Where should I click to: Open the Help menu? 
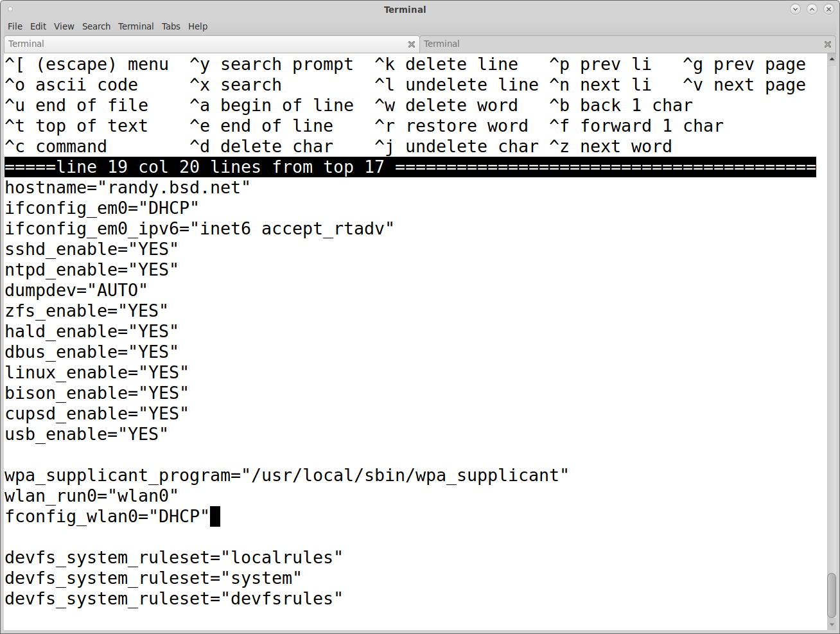[198, 26]
